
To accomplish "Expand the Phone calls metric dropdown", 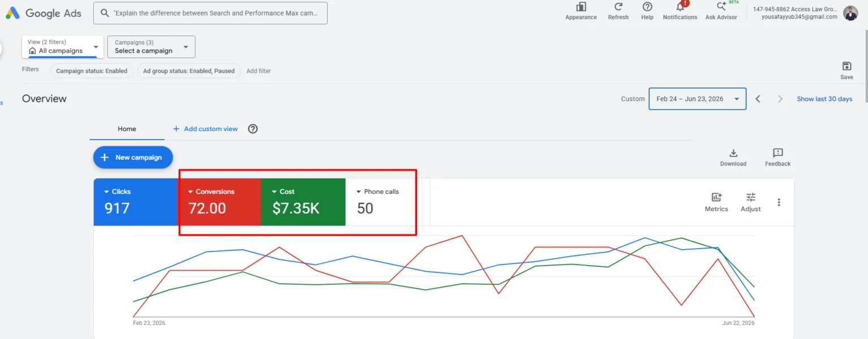I will pyautogui.click(x=359, y=192).
